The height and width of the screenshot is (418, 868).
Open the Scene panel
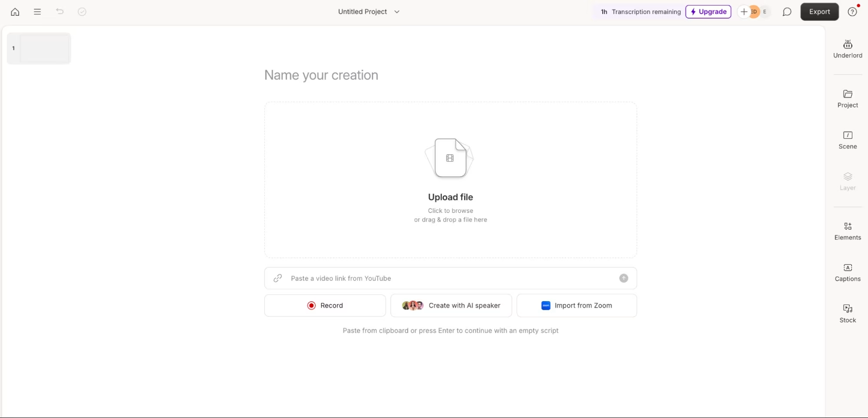click(847, 140)
